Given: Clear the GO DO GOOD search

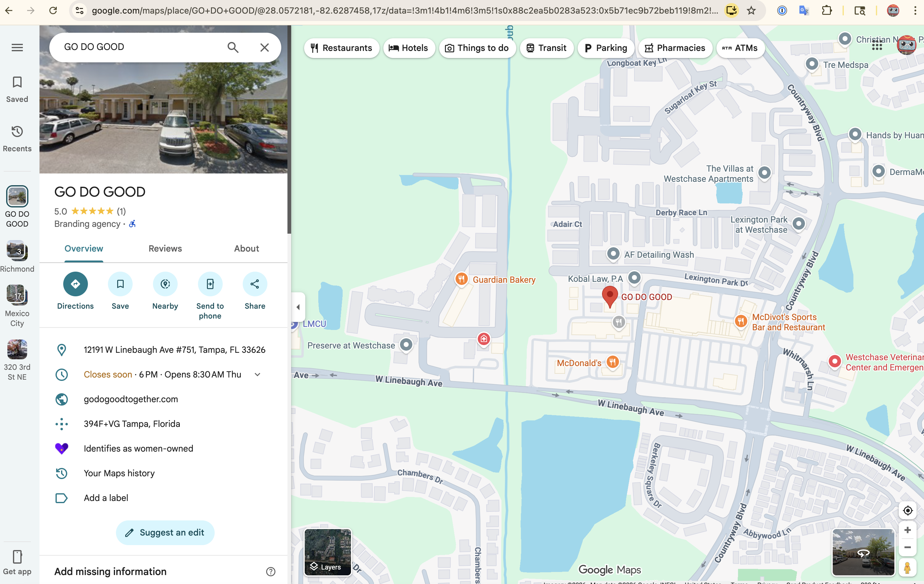Looking at the screenshot, I should click(x=264, y=47).
